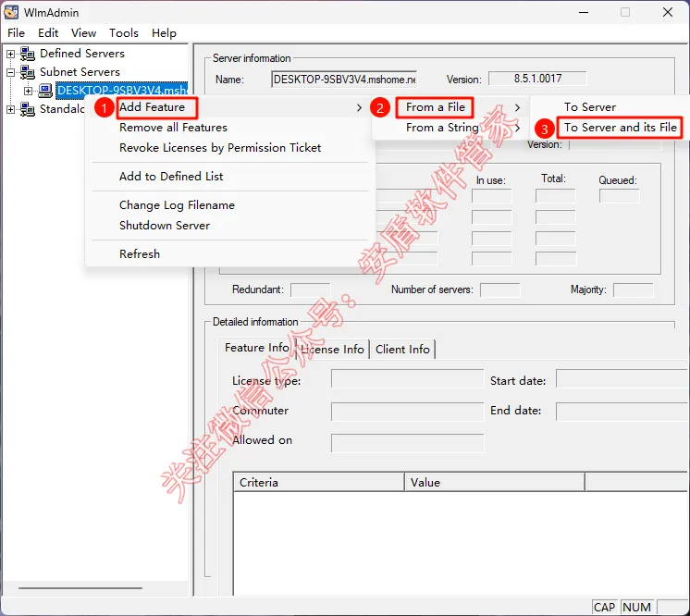
Task: Choose Shutdown Server
Action: click(165, 226)
